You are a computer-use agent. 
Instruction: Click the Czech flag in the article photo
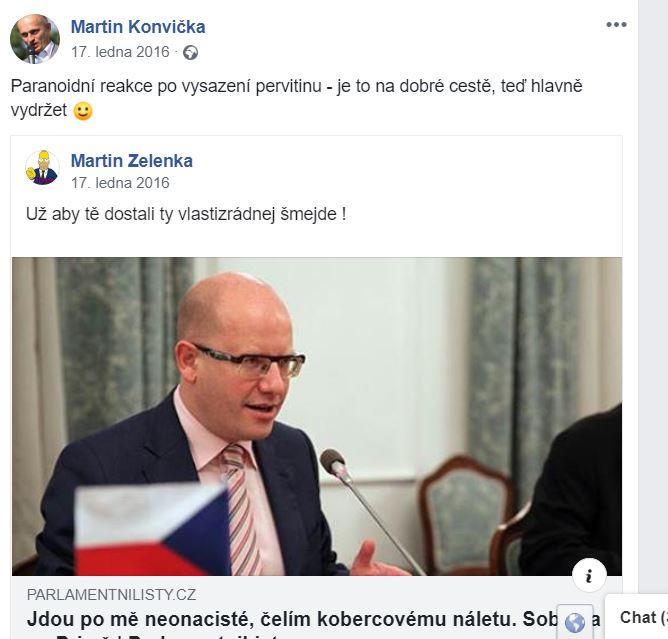pyautogui.click(x=153, y=530)
